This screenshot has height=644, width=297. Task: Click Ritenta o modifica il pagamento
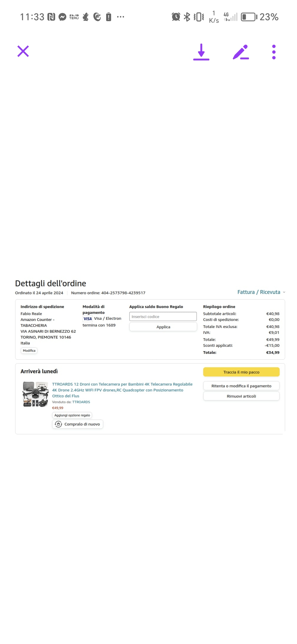[241, 386]
